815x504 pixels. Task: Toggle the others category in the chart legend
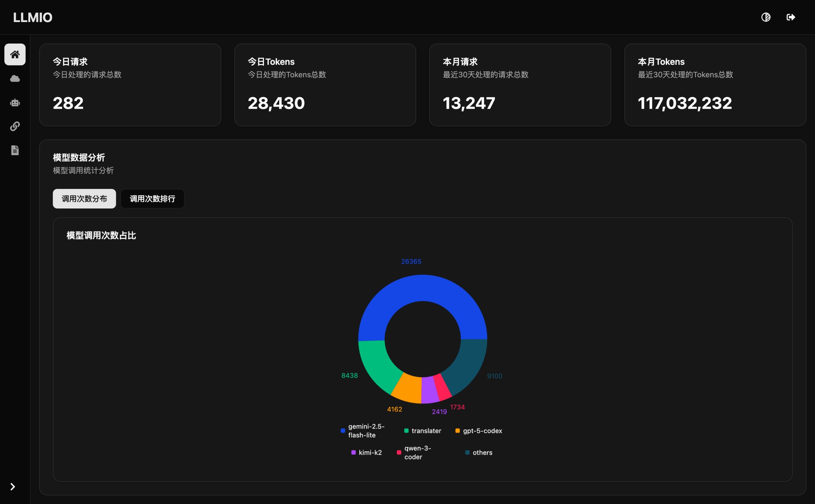pos(478,452)
